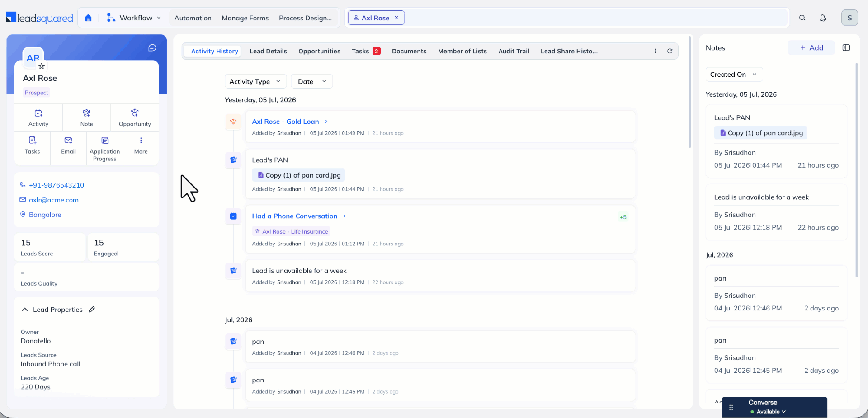Edit Lead Properties with pencil icon
The width and height of the screenshot is (868, 418).
92,310
